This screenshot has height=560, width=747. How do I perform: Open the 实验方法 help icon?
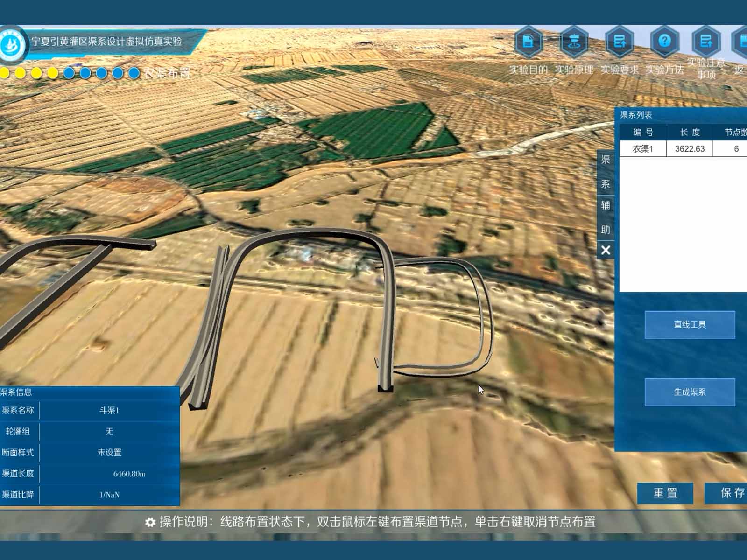point(664,42)
